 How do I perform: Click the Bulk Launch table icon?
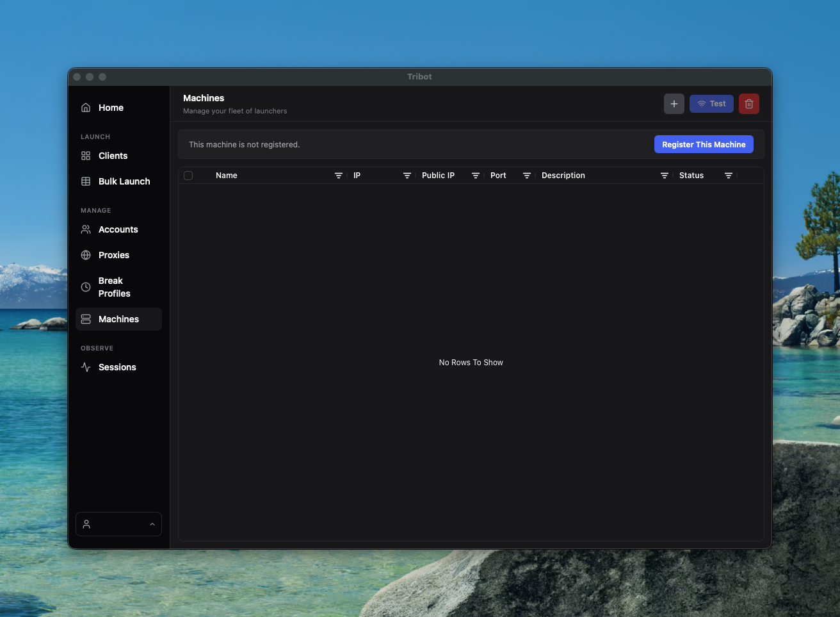[86, 181]
